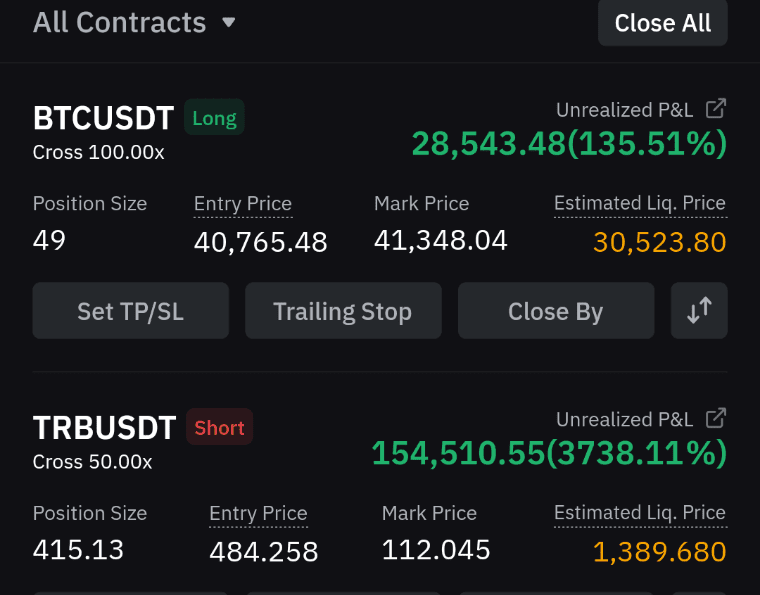Click Set TP/SL for BTCUSDT
The width and height of the screenshot is (760, 595).
tap(131, 311)
